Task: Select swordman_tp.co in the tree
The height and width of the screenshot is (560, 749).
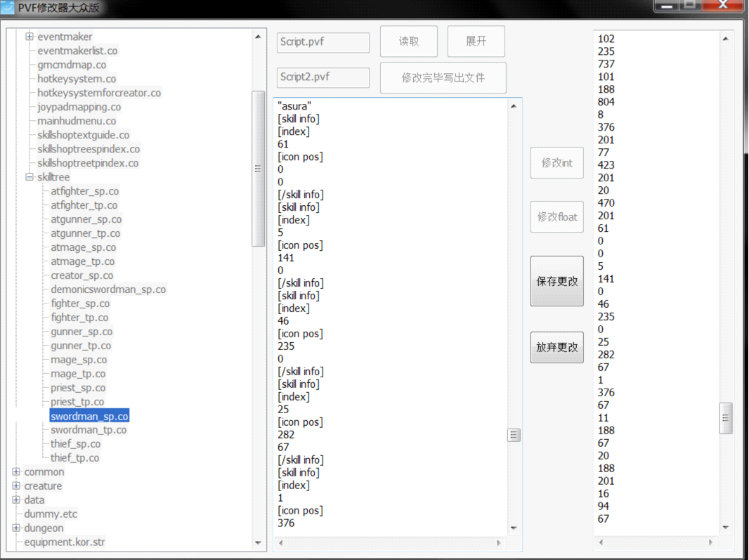Action: click(89, 430)
